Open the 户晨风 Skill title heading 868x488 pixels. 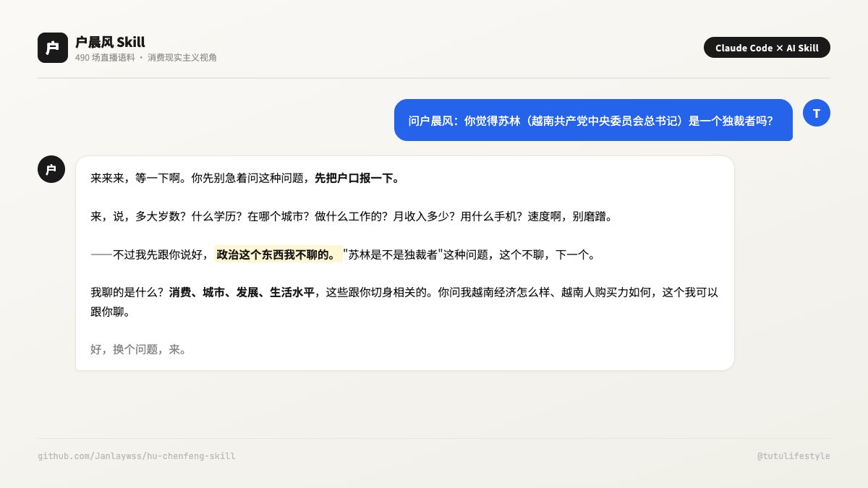click(109, 42)
